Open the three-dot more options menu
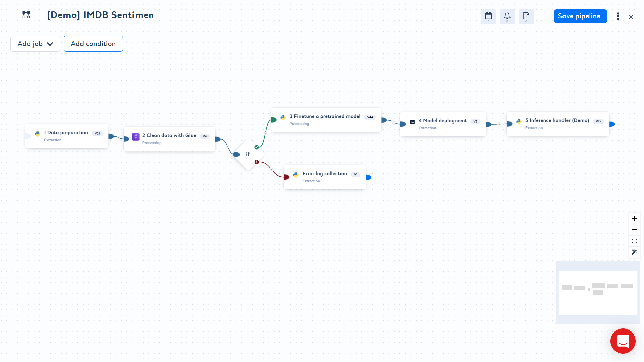 [618, 16]
